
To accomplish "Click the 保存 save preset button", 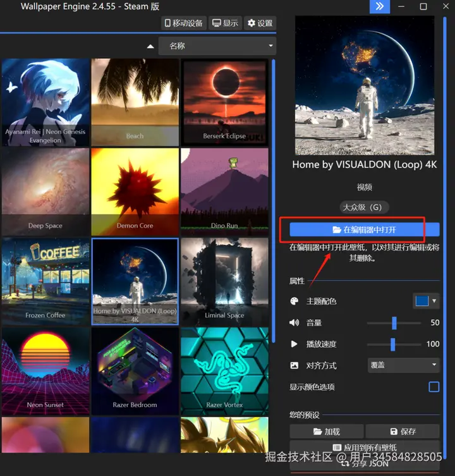I will point(403,431).
